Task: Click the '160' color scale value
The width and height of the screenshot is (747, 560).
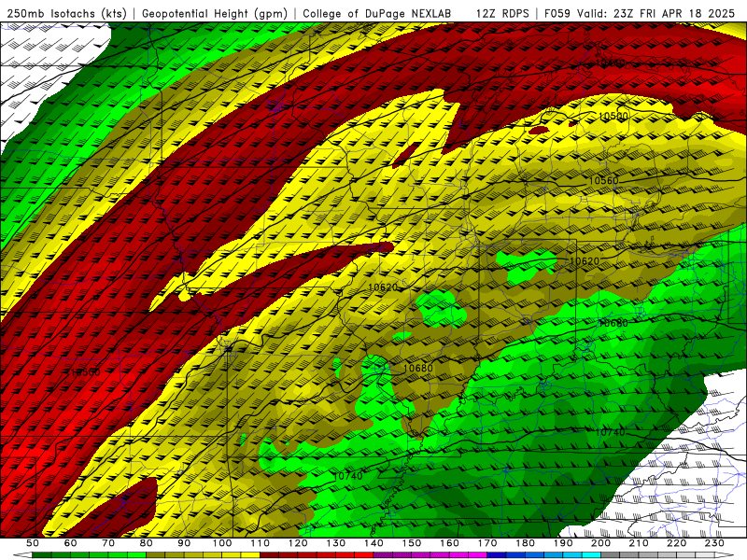Action: point(449,543)
